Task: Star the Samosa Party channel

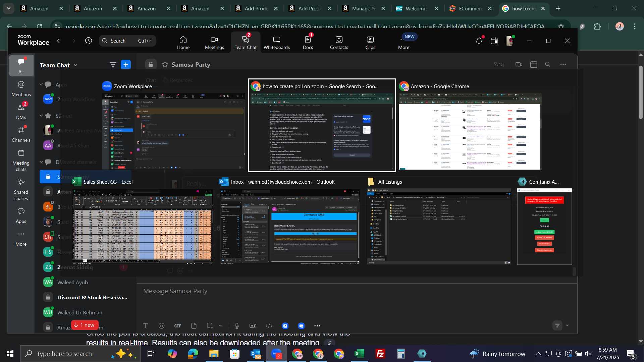Action: 165,65
